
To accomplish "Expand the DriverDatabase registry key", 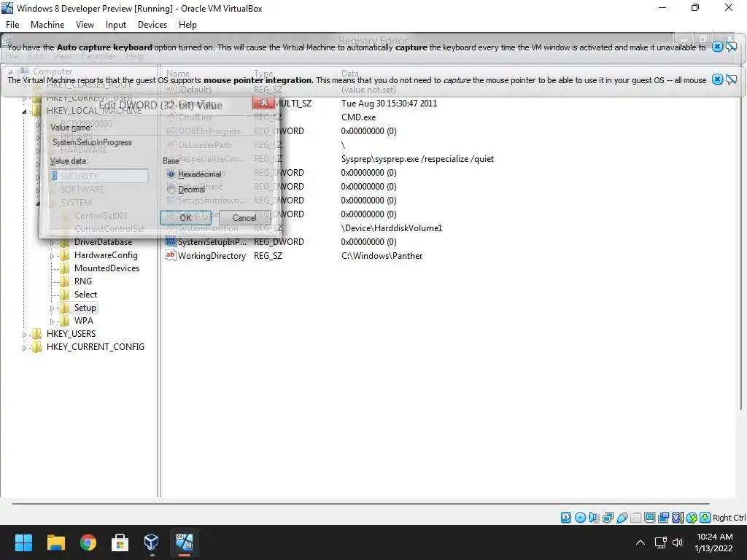I will 52,242.
